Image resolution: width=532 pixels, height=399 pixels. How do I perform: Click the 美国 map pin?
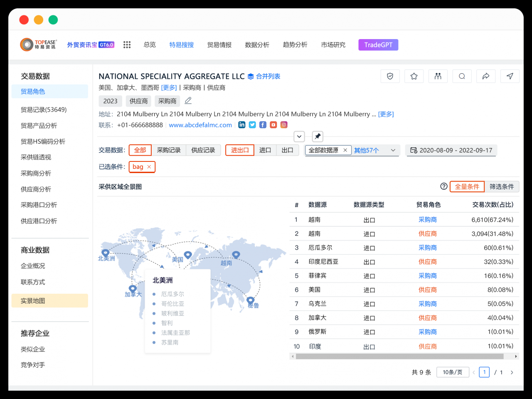[x=188, y=255]
